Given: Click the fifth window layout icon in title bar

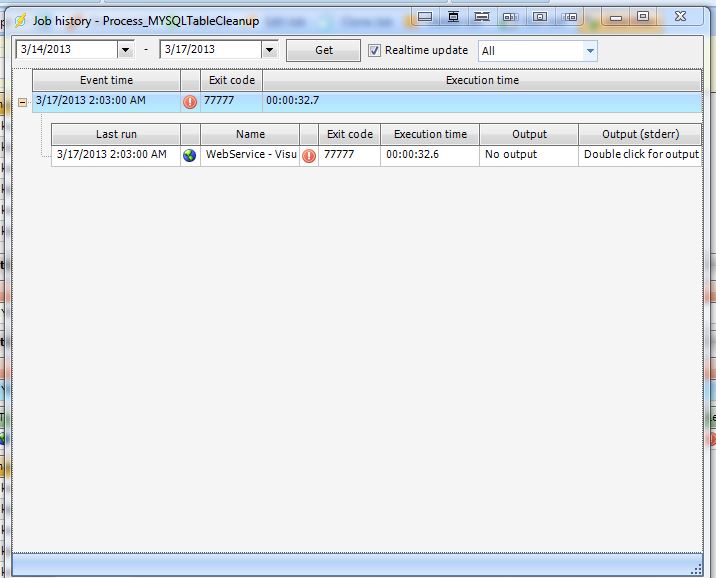Looking at the screenshot, I should tap(540, 17).
